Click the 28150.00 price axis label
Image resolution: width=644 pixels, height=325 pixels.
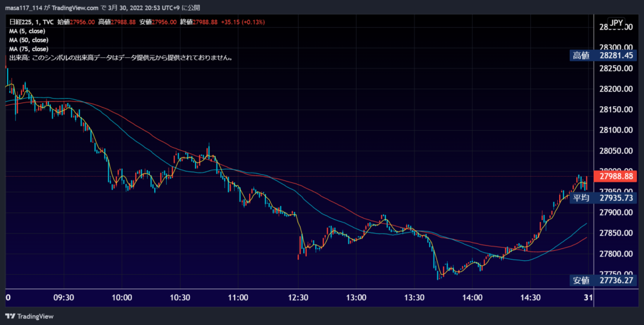(616, 109)
